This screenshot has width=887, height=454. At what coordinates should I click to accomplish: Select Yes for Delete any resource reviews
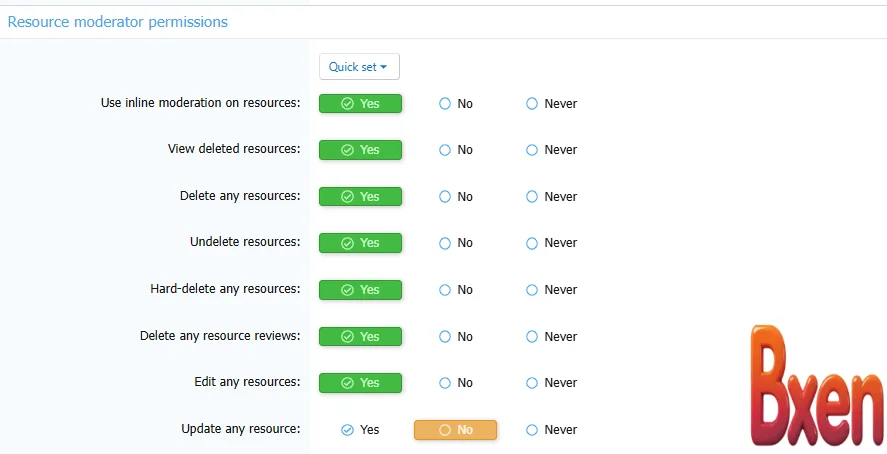[x=360, y=337]
